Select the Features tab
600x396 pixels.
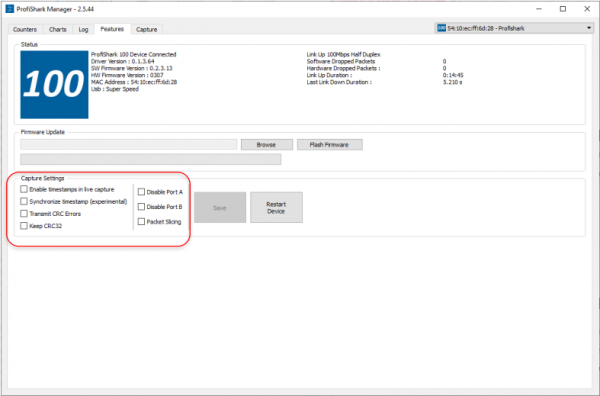point(112,29)
